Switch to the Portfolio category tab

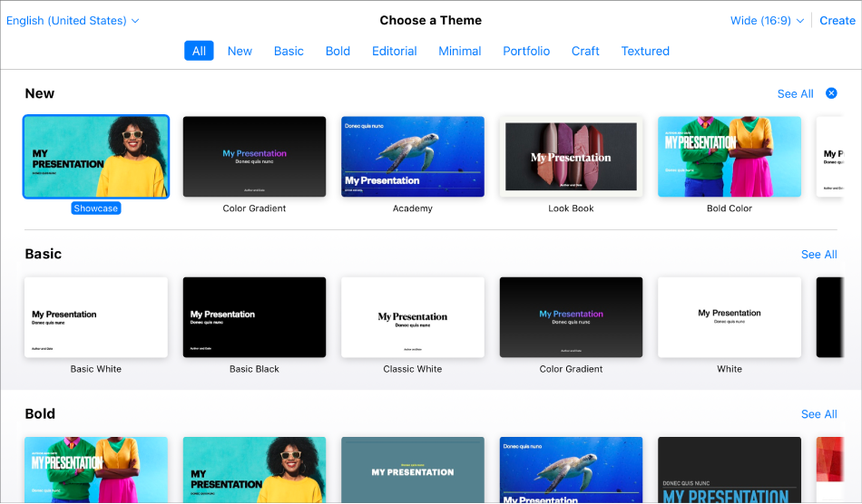tap(526, 51)
